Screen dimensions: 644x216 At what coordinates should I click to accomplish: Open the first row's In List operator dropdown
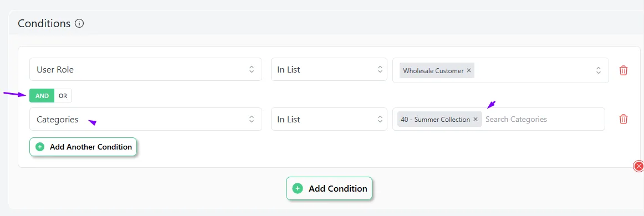tap(329, 69)
